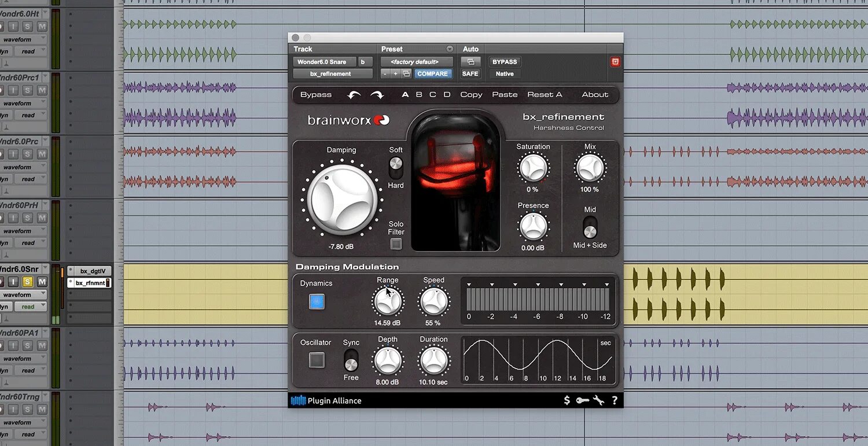Solo the Wndr60Prc1 track
This screenshot has width=868, height=446.
(27, 90)
